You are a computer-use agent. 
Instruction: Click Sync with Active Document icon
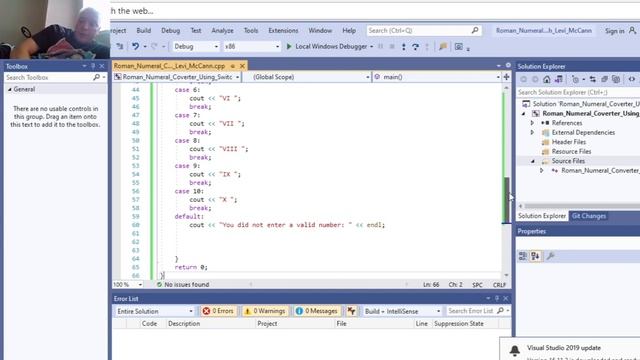tap(593, 79)
